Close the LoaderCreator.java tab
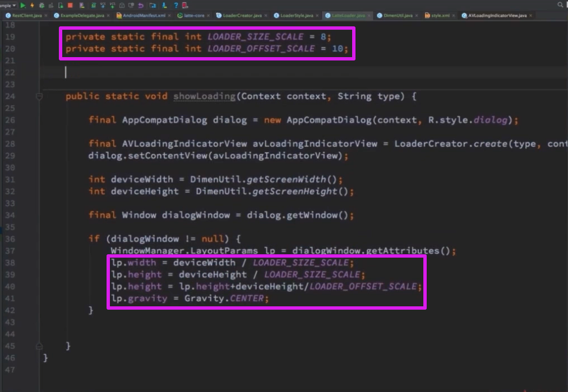 (x=266, y=16)
